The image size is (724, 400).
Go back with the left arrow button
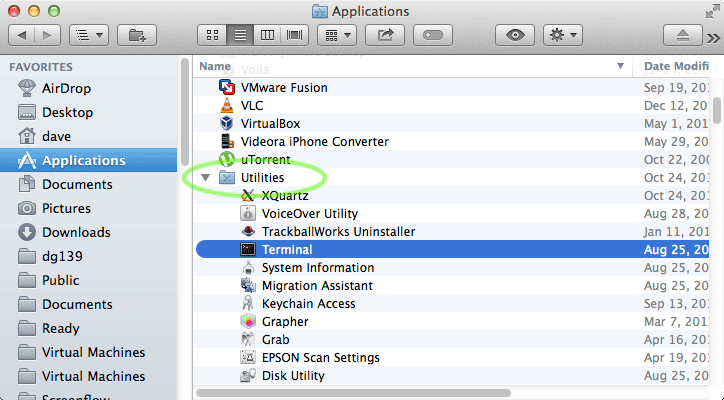[22, 35]
